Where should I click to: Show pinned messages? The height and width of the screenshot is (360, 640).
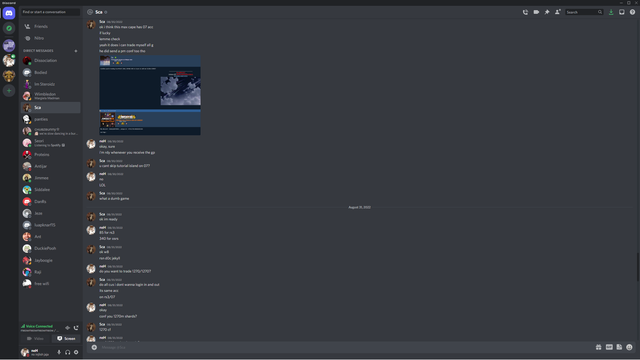tap(547, 12)
